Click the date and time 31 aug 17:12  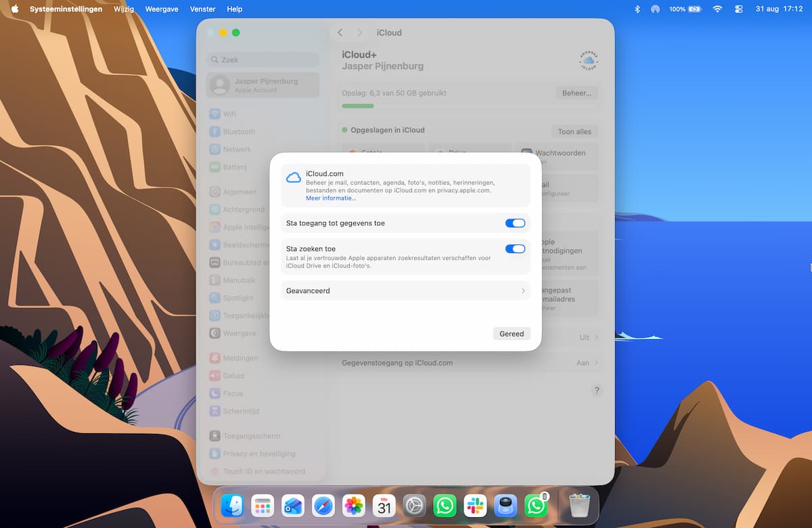tap(779, 9)
